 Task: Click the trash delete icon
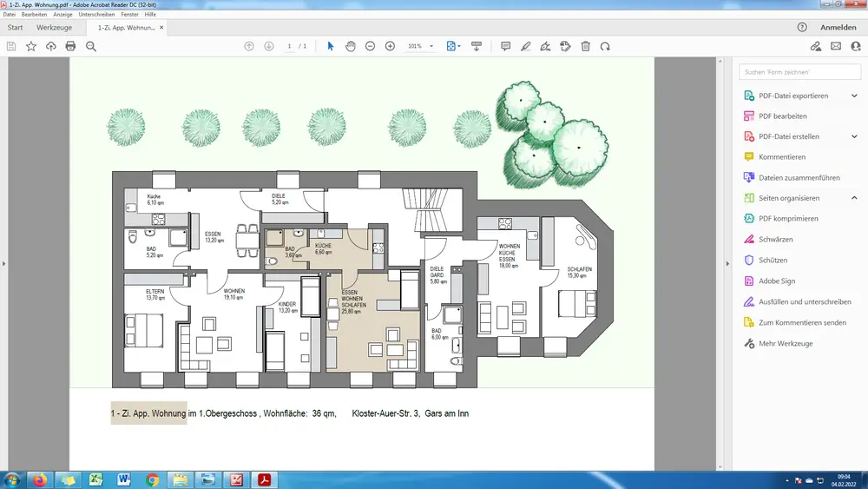[585, 46]
